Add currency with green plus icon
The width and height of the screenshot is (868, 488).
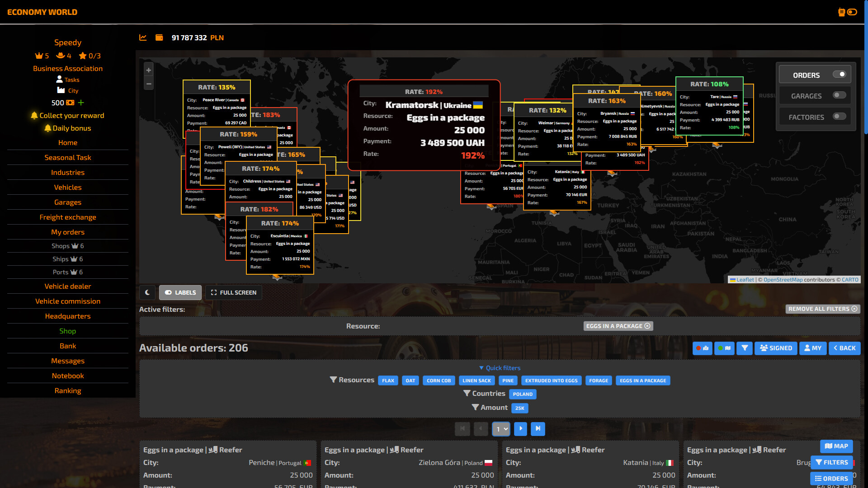[x=81, y=103]
